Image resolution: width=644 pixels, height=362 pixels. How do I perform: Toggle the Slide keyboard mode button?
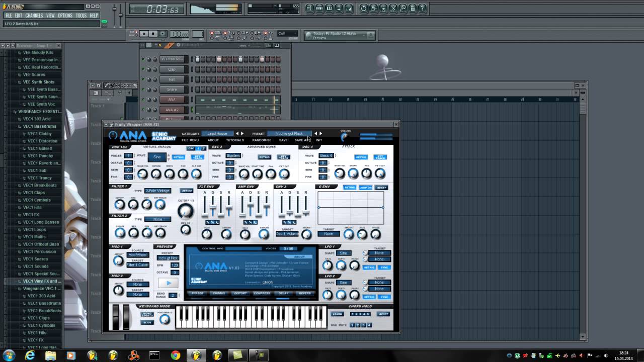click(147, 322)
